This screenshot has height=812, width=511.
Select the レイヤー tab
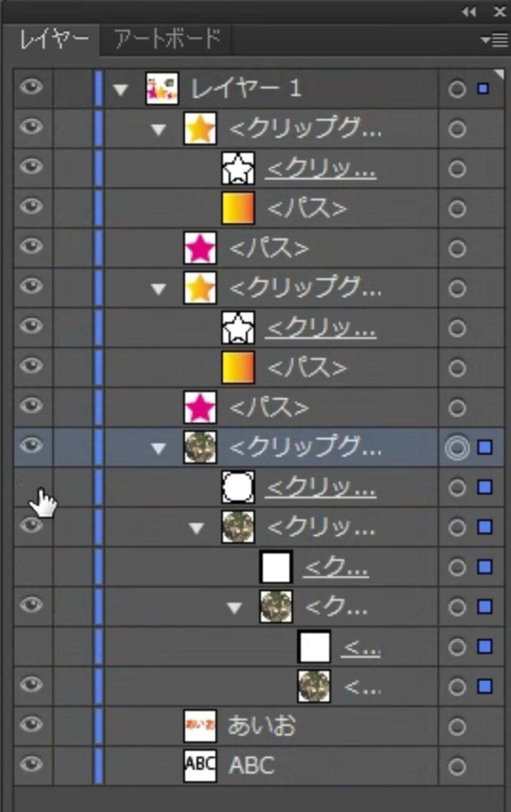[x=52, y=39]
